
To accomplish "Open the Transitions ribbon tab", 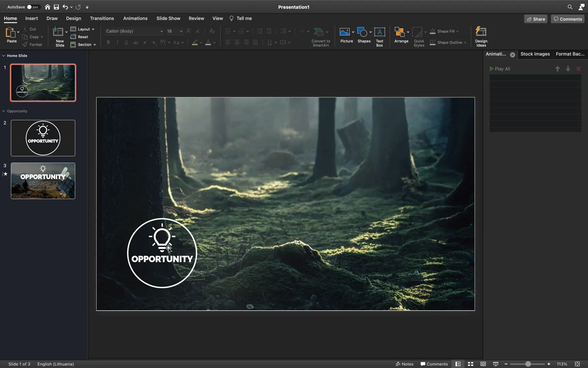I will 102,18.
